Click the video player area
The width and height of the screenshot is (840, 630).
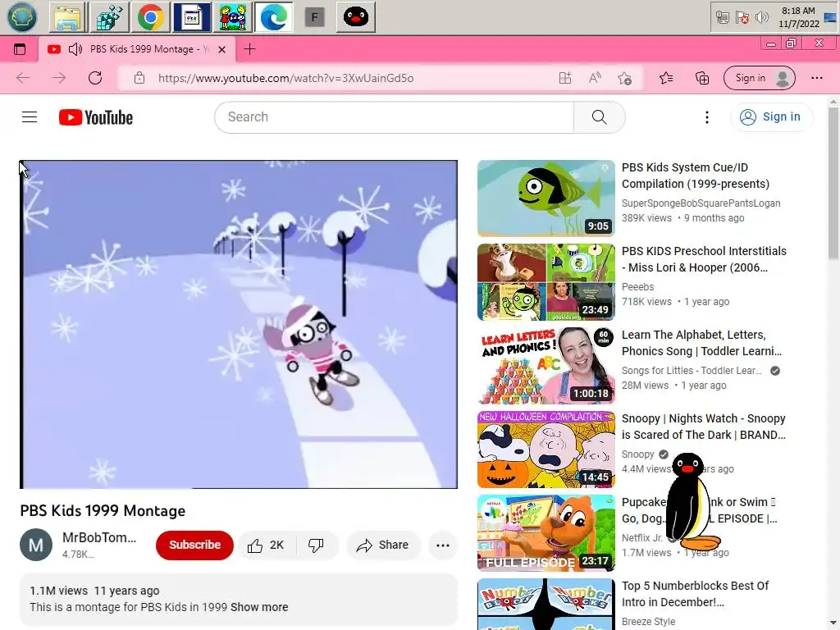coord(239,324)
